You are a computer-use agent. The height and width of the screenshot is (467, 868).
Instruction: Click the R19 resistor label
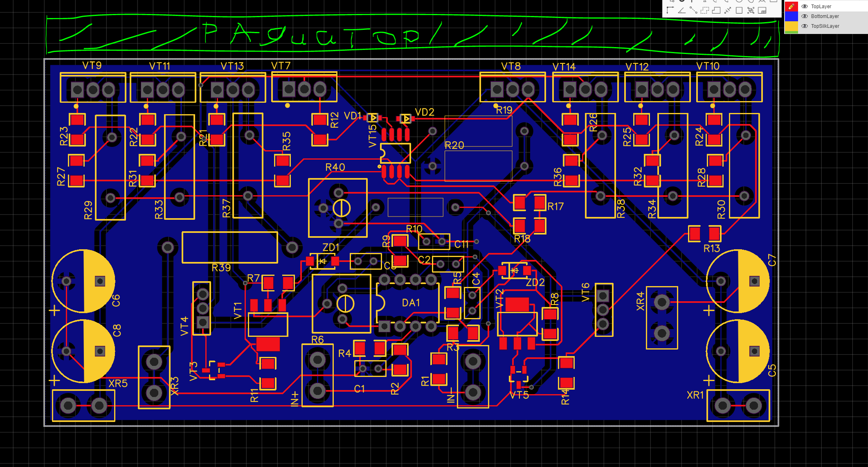[504, 110]
